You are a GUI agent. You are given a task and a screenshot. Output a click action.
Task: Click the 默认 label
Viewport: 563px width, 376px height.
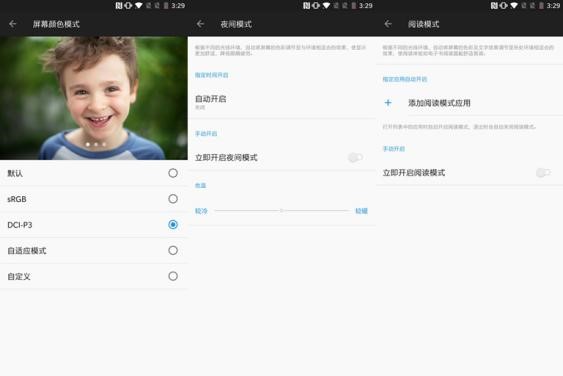[15, 173]
